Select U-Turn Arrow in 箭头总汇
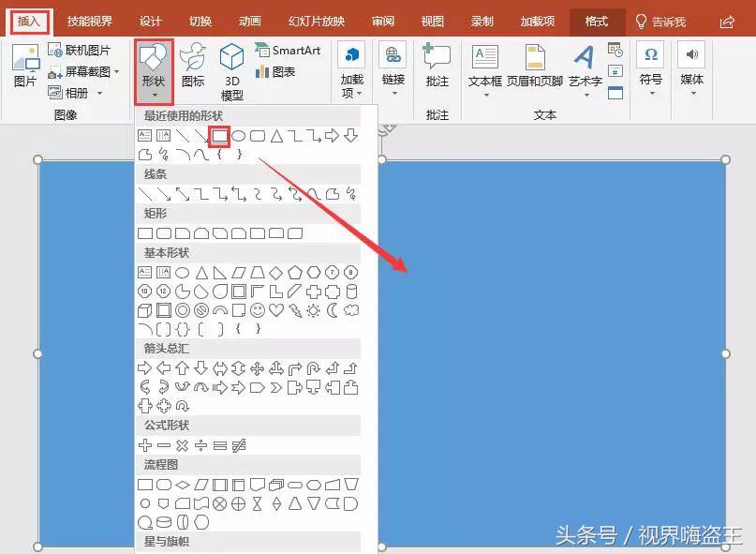This screenshot has width=756, height=554. tap(314, 368)
